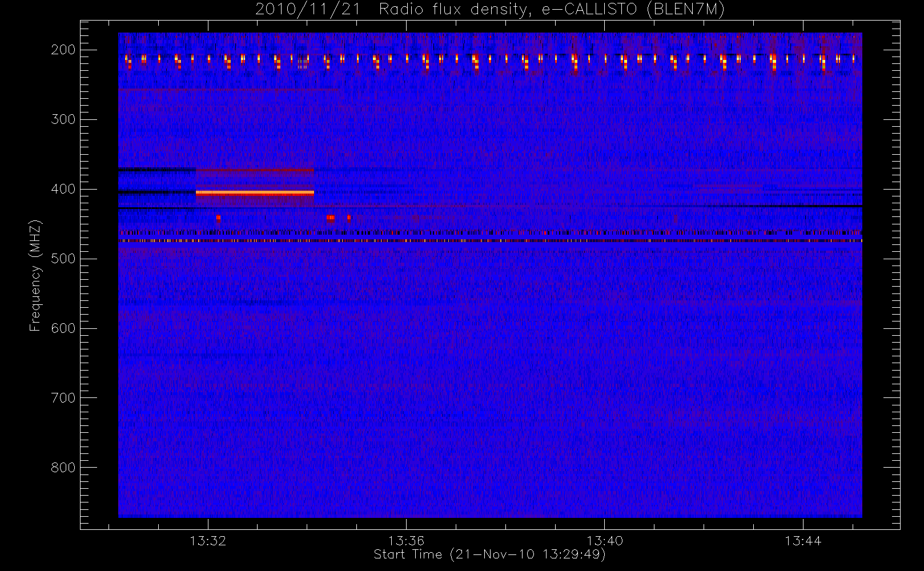Click the 'Frequency (MHz)' axis label

(x=35, y=275)
